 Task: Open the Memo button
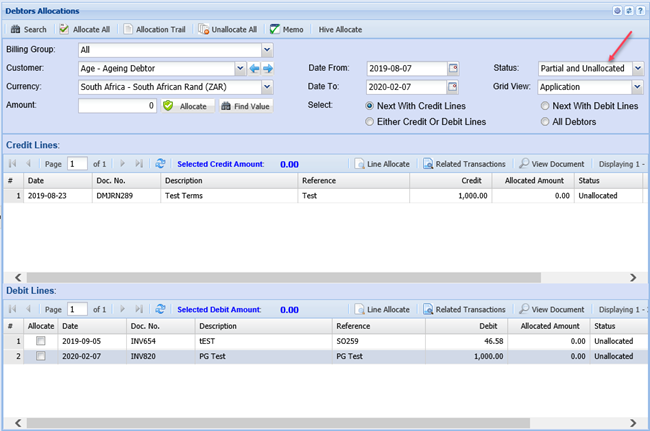point(287,29)
